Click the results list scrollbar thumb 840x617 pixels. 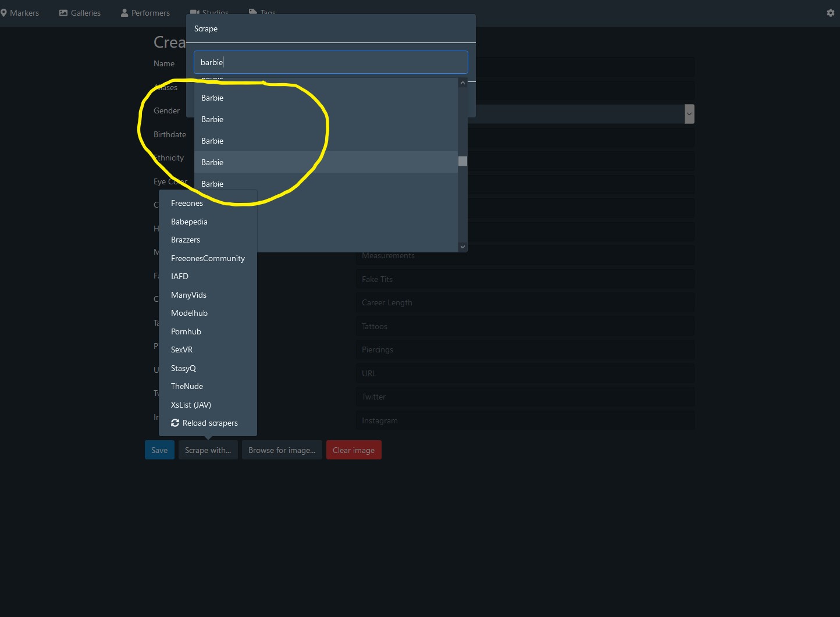point(462,161)
